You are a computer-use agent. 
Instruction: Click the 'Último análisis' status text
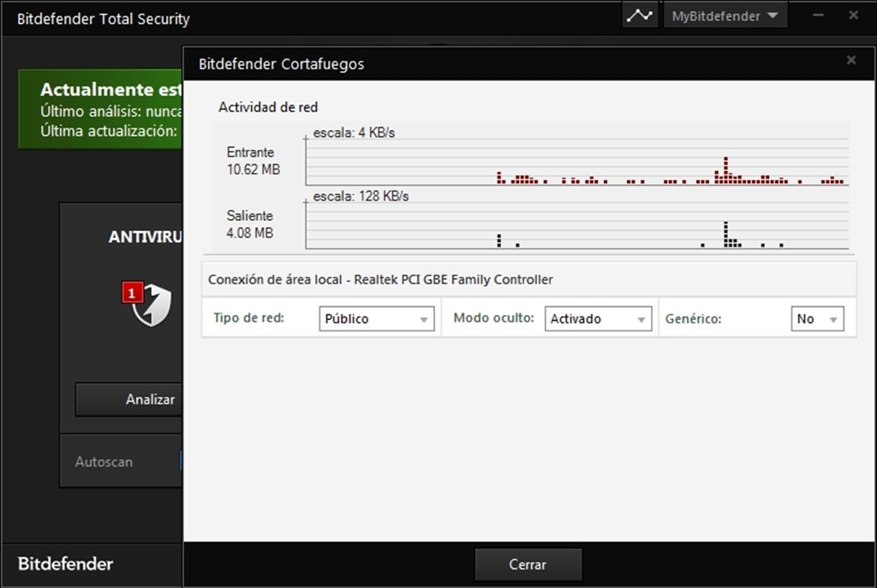tap(110, 111)
